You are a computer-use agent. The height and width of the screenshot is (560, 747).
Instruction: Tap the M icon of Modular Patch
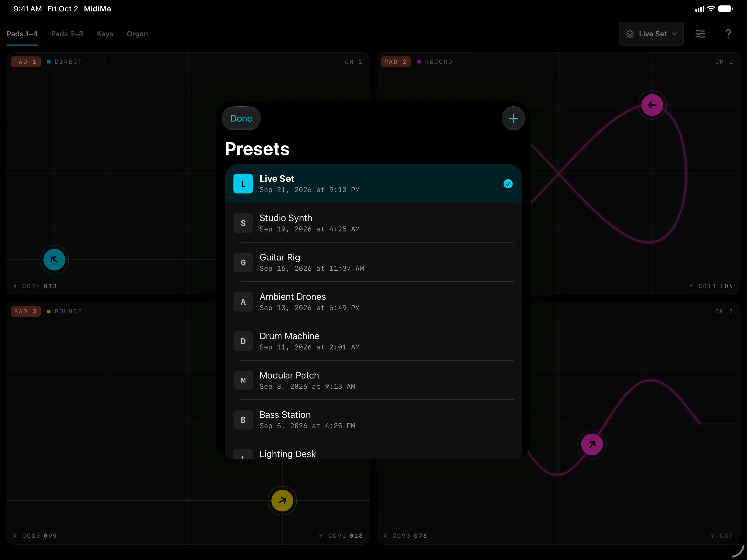pyautogui.click(x=243, y=380)
